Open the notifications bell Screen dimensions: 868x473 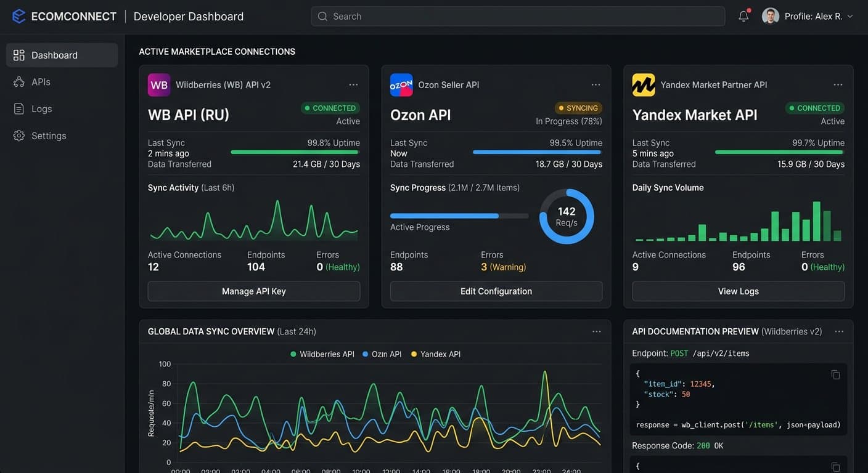pos(744,16)
